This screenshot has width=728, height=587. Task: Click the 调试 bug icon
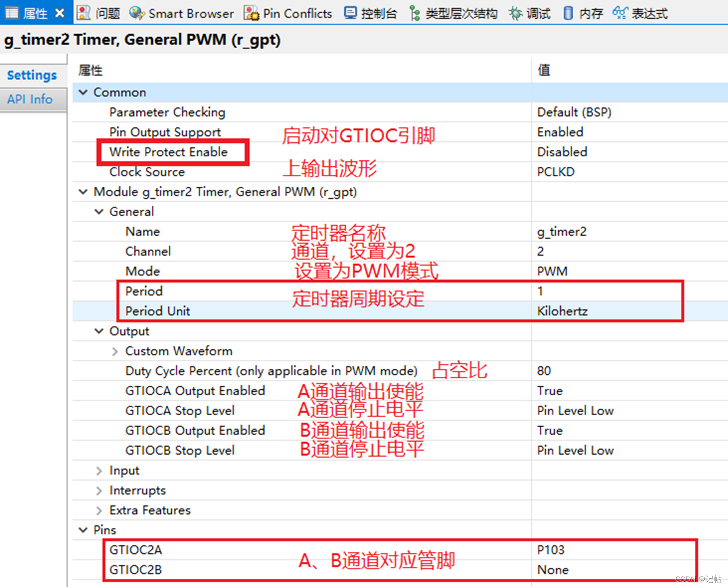(x=516, y=13)
